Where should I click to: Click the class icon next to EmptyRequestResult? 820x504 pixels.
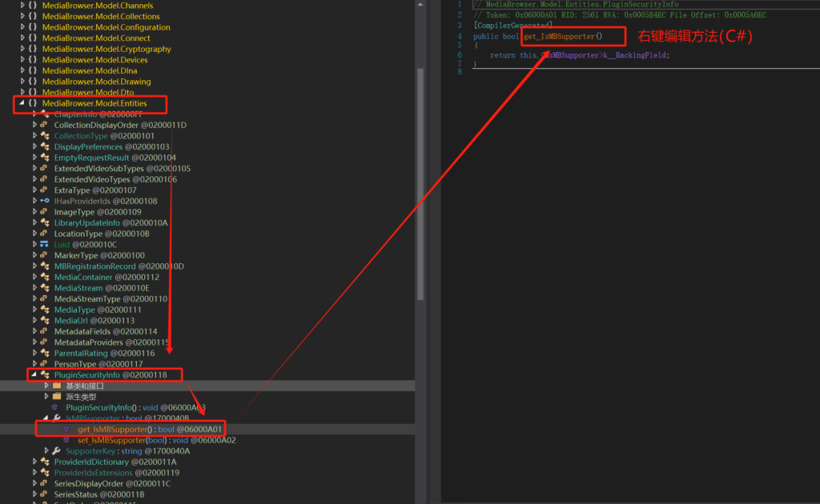click(45, 158)
